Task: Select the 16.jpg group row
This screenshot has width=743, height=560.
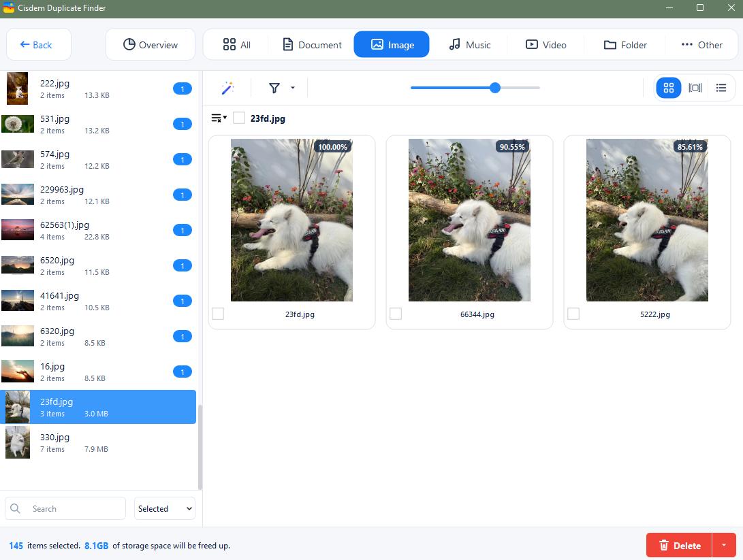Action: point(98,372)
